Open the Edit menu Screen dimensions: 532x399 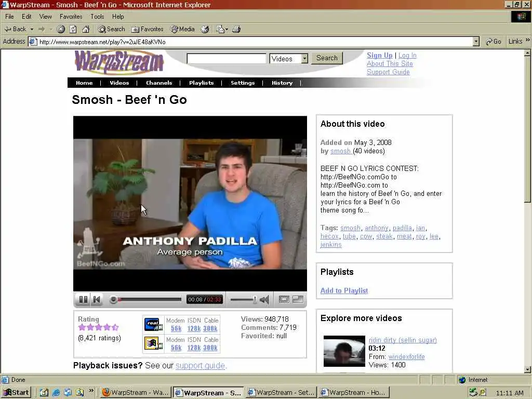click(26, 16)
